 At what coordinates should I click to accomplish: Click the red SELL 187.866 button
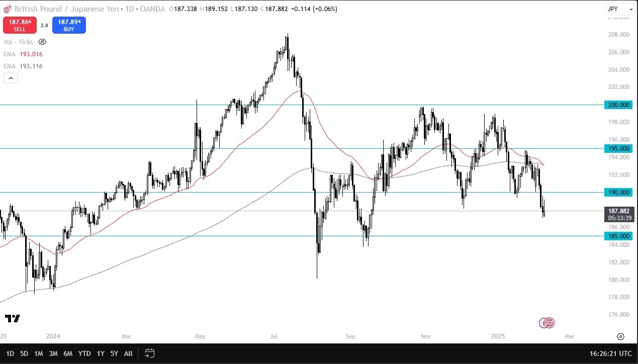(x=20, y=24)
